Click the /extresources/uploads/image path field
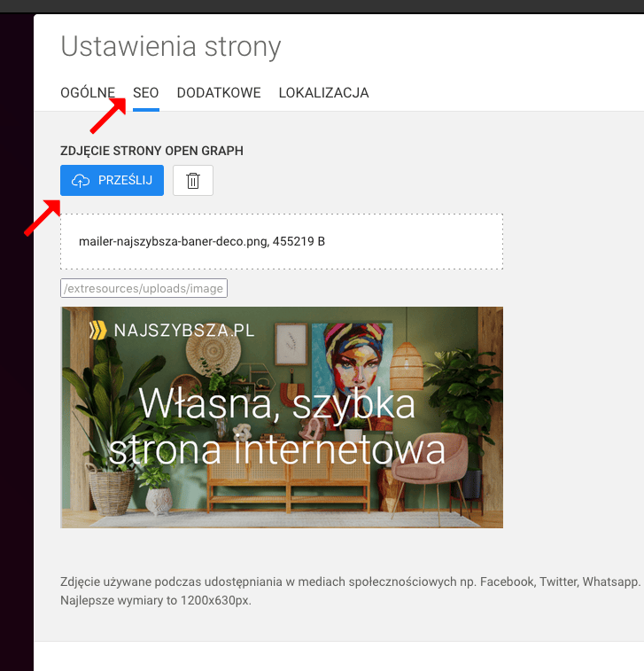Screen dimensions: 644x671 (144, 288)
